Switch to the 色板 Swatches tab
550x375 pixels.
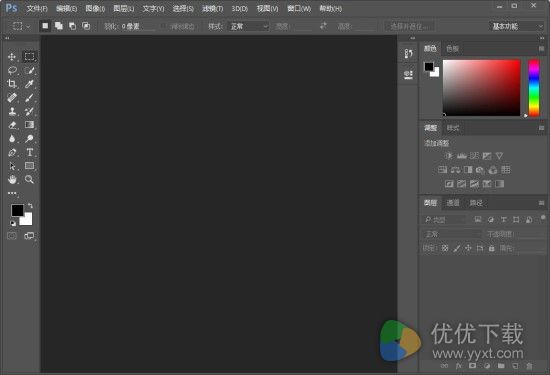pos(452,49)
